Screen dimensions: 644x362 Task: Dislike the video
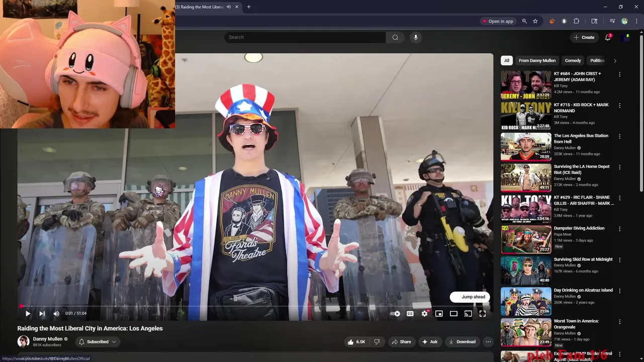[x=377, y=342]
